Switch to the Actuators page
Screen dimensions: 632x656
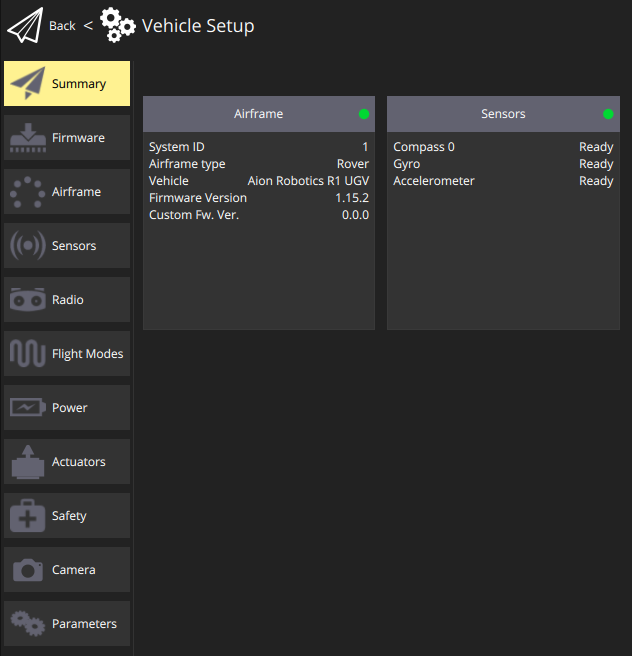67,461
